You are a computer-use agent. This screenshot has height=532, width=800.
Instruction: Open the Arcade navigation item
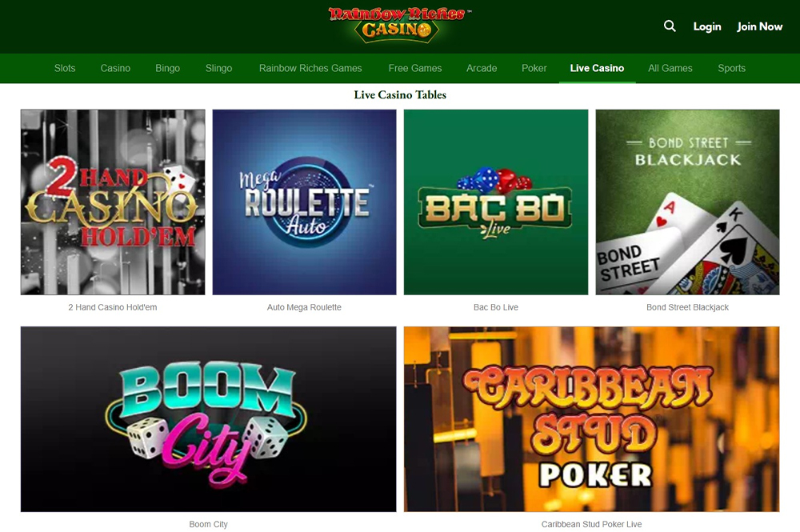tap(481, 68)
